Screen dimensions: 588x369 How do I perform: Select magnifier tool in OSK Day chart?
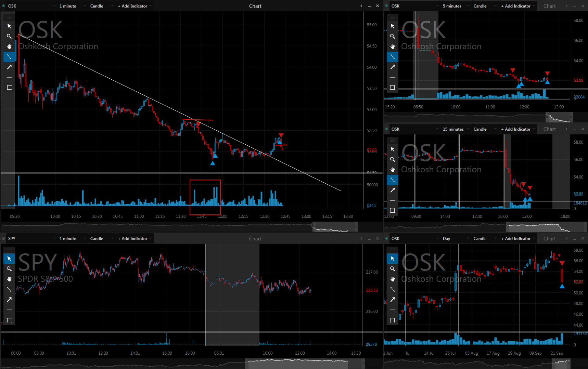coord(393,269)
